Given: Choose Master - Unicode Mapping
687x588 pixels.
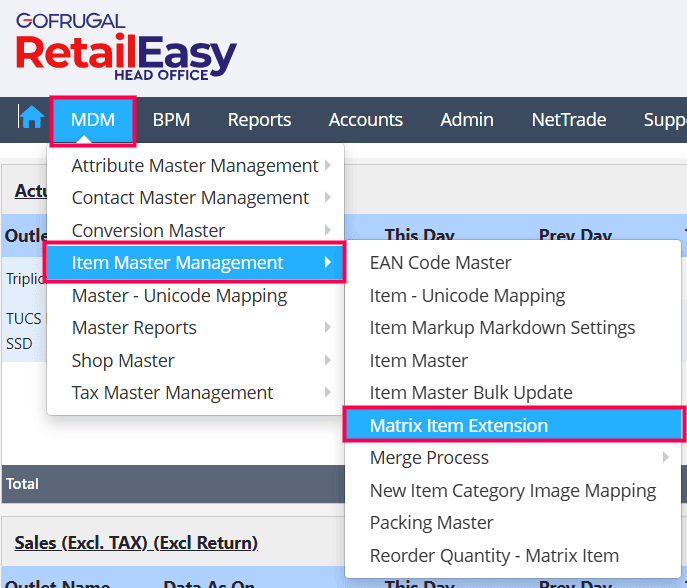Looking at the screenshot, I should (195, 296).
